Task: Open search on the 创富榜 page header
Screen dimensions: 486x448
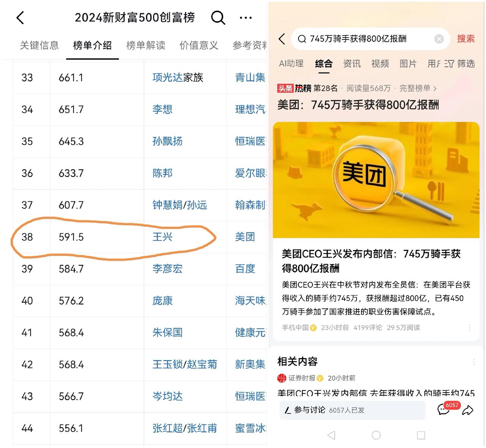Action: point(218,17)
